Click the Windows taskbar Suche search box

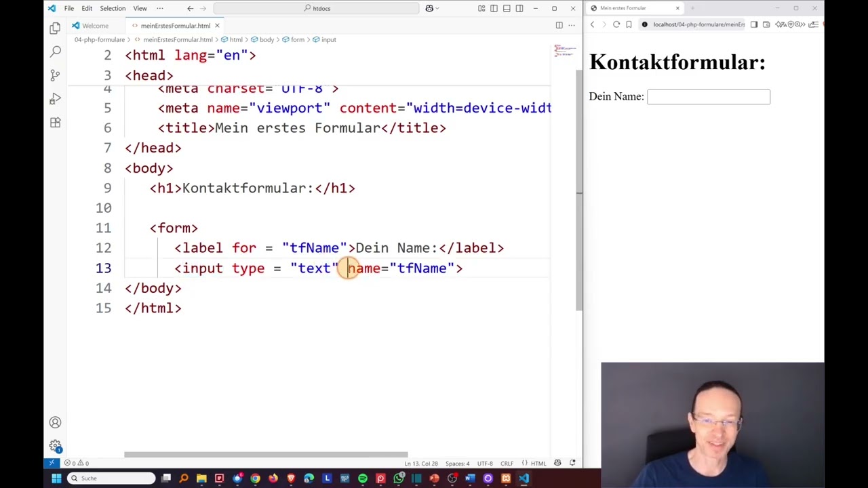point(112,479)
